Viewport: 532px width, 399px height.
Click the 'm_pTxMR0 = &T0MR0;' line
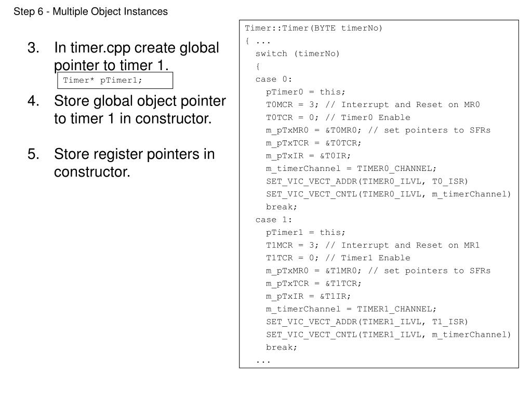click(378, 130)
